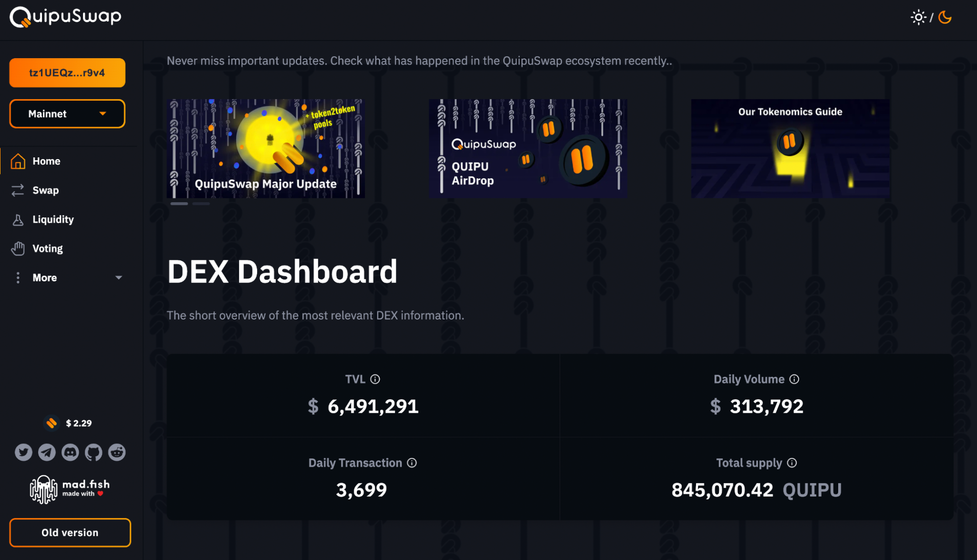Image resolution: width=977 pixels, height=560 pixels.
Task: Click the TVL info icon
Action: point(375,379)
